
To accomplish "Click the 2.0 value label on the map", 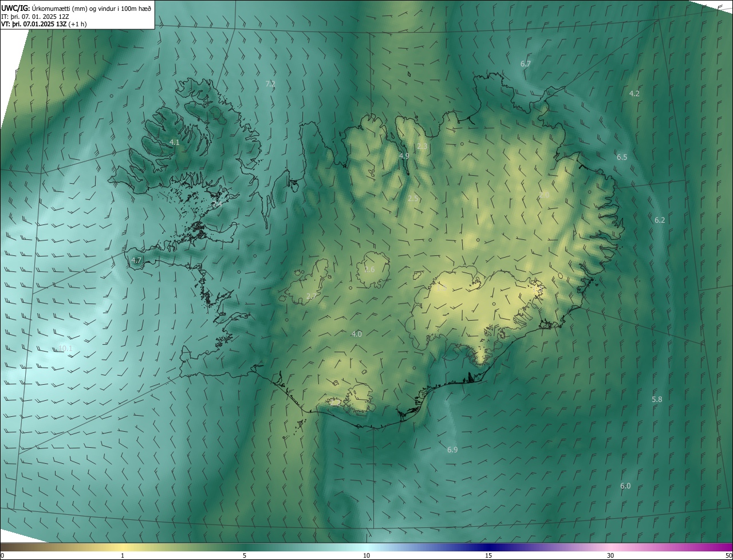I will [544, 195].
